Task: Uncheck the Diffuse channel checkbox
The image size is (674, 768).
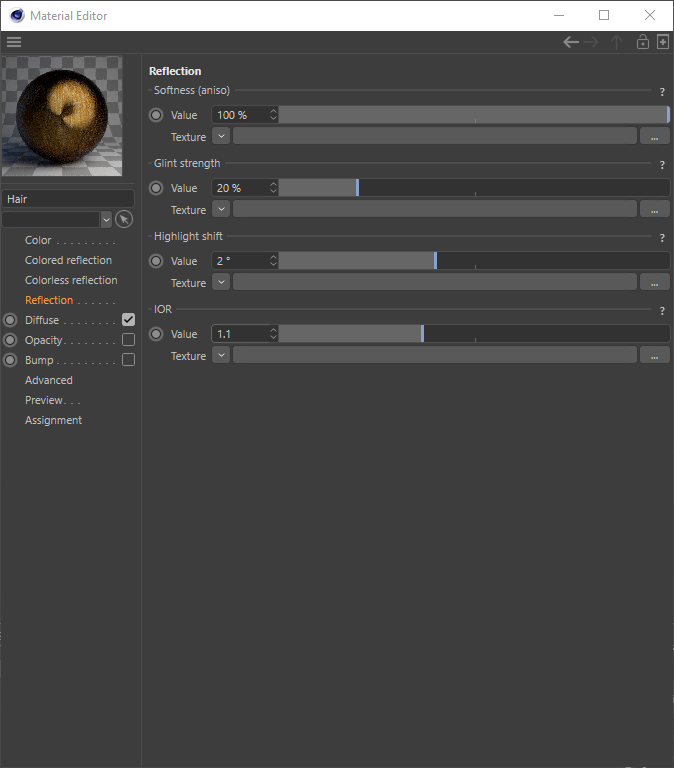Action: coord(128,320)
